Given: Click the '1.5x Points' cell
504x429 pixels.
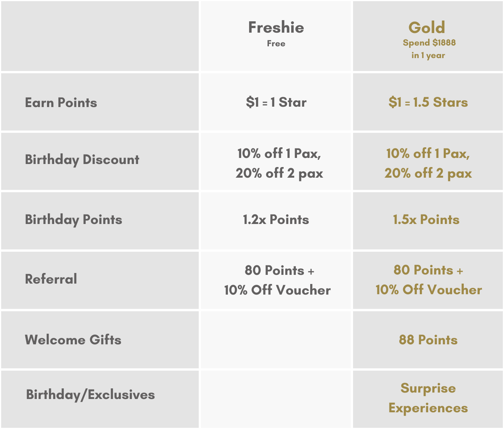Looking at the screenshot, I should 426,219.
